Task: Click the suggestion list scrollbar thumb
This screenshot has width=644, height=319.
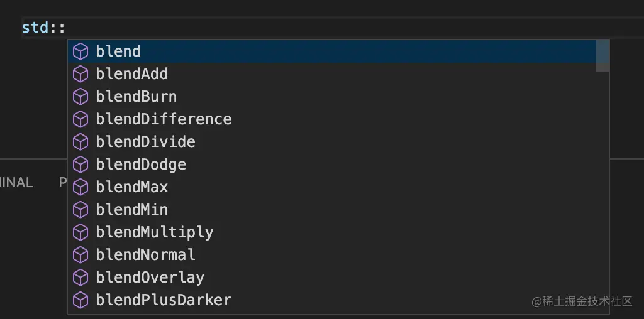Action: click(602, 56)
